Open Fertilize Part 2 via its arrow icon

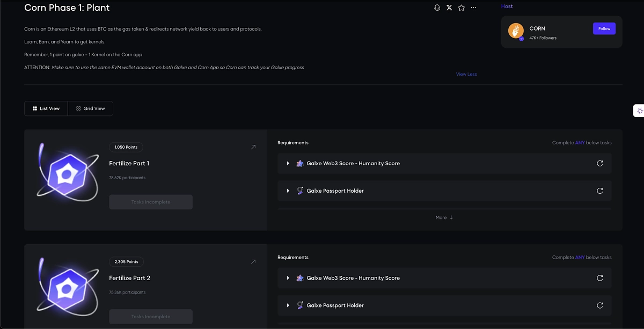[x=253, y=262]
